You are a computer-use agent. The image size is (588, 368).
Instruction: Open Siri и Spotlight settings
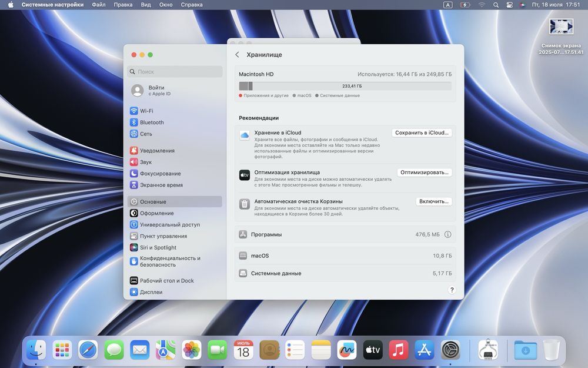pos(175,247)
